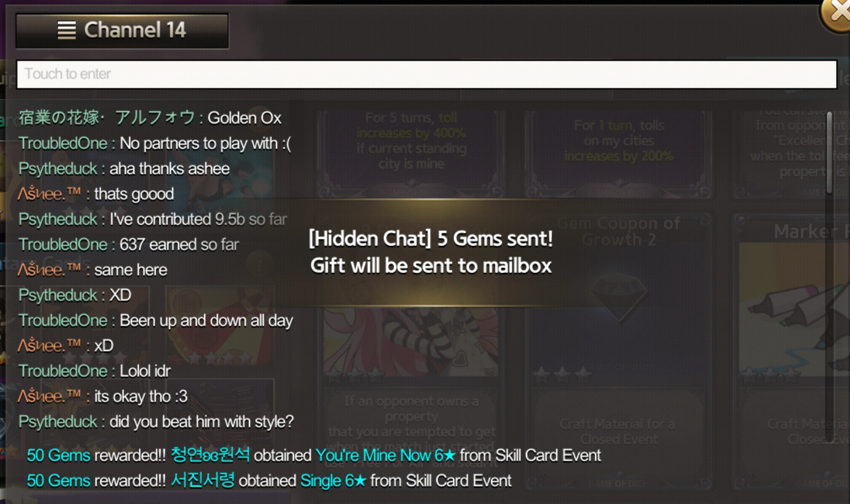Tap the Korean player name 청연∞원석
850x504 pixels.
tap(210, 455)
